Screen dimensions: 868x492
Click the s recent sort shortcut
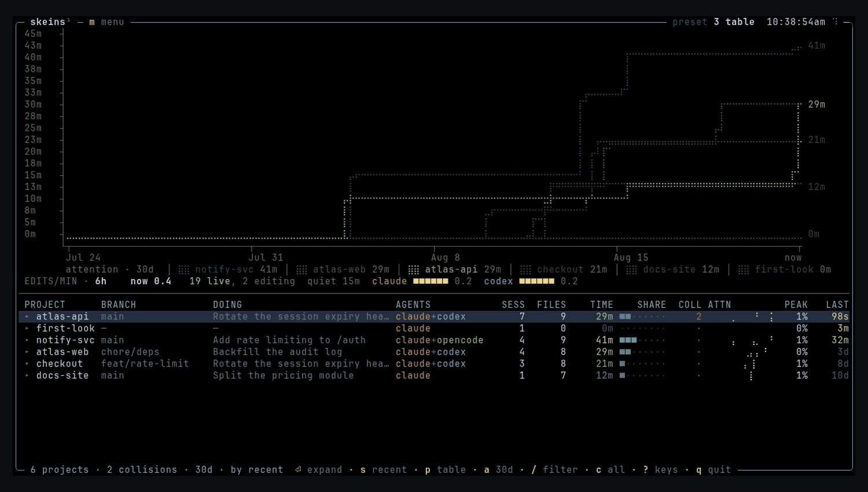pos(384,470)
